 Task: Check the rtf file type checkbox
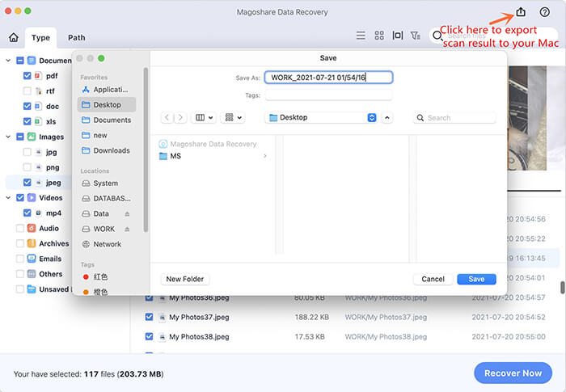(27, 91)
